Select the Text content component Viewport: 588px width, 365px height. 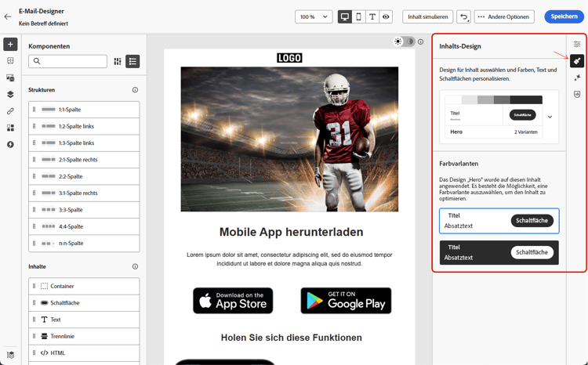tap(84, 320)
